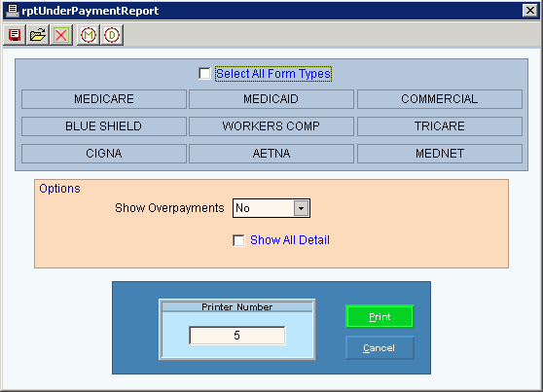The height and width of the screenshot is (392, 543).
Task: Close the rptUnderPaymentReport window
Action: click(530, 11)
